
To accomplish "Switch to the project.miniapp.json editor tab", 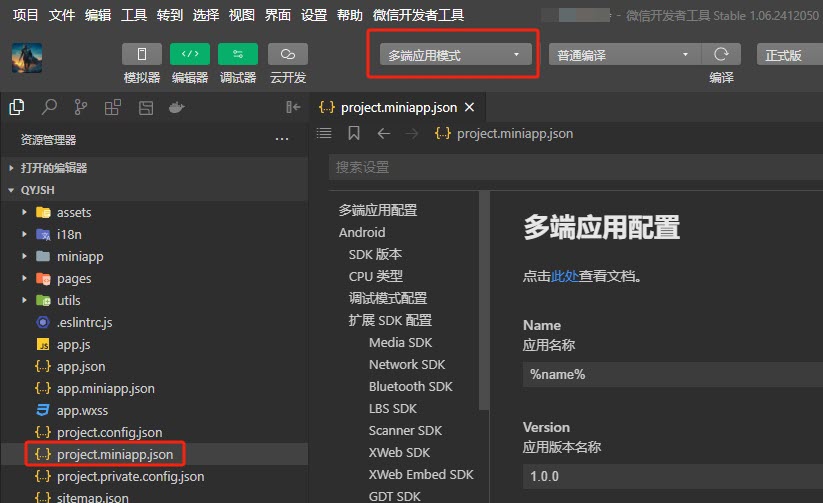I will [397, 107].
